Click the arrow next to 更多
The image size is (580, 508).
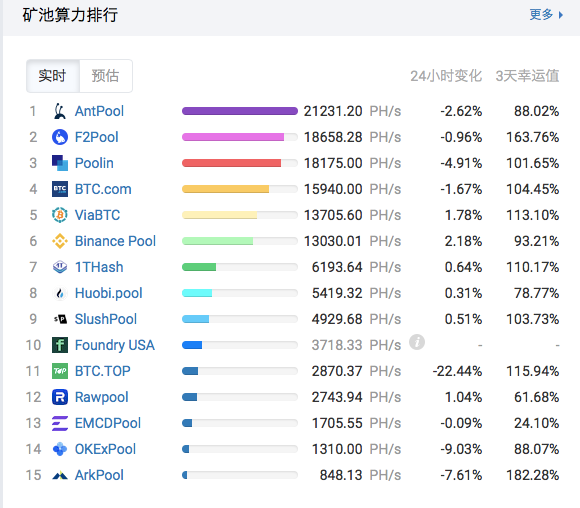[x=561, y=15]
